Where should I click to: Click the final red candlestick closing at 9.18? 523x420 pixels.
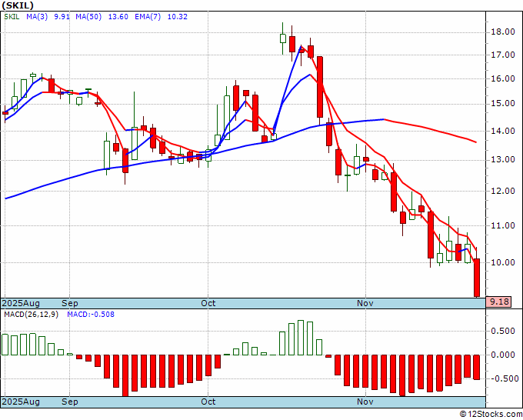click(477, 278)
